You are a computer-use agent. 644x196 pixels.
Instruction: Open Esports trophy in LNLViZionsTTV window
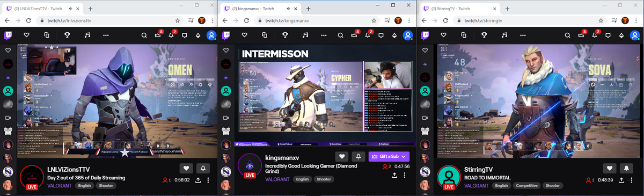(67, 35)
